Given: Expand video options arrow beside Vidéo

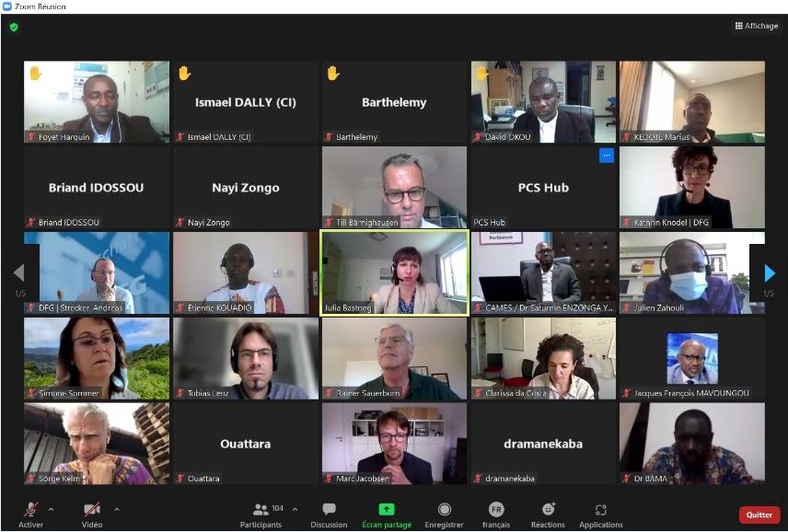Looking at the screenshot, I should pos(117,509).
